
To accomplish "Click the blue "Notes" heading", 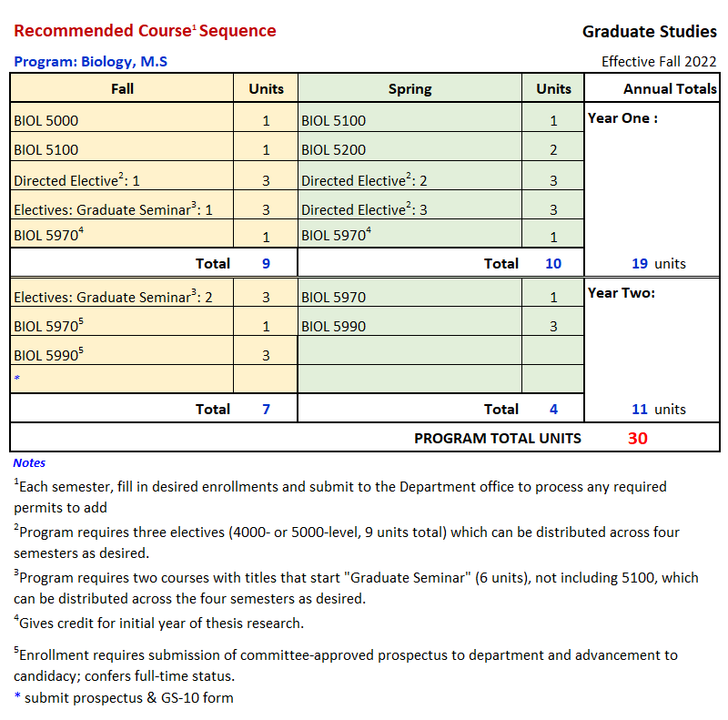I will pyautogui.click(x=29, y=462).
